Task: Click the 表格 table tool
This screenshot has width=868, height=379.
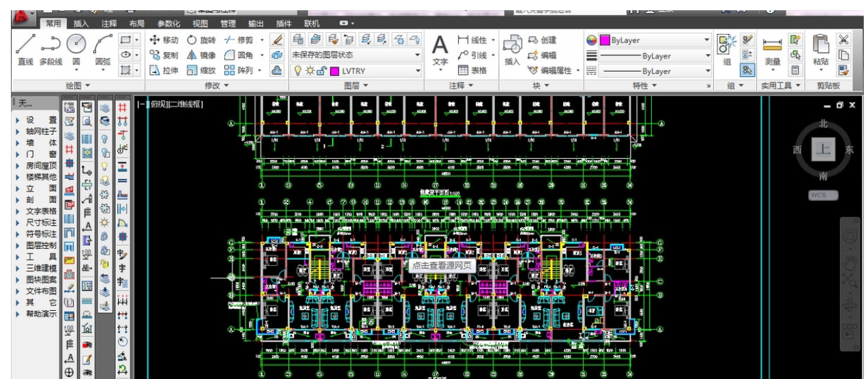Action: click(473, 70)
